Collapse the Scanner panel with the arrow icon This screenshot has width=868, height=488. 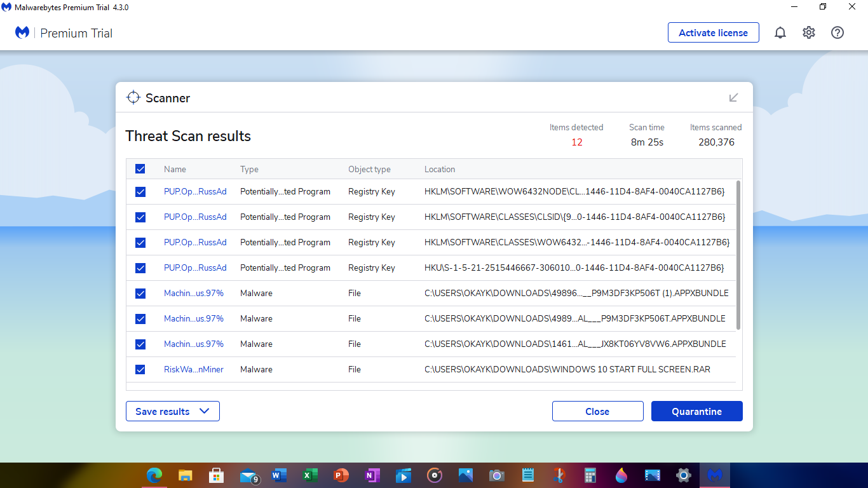tap(734, 98)
